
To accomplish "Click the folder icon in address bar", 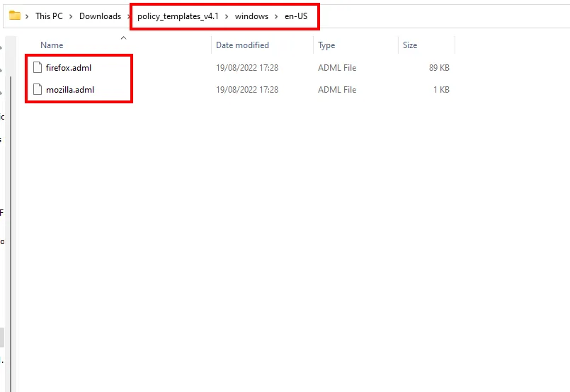I will [15, 16].
